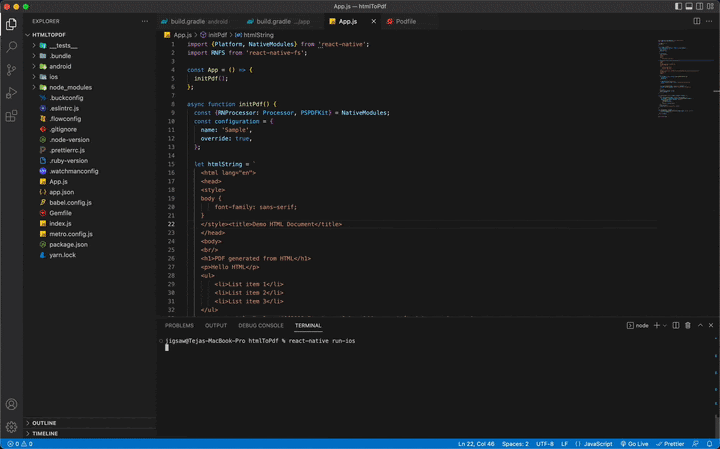This screenshot has width=720, height=449.
Task: Open customize layout icon in title bar
Action: click(x=710, y=6)
